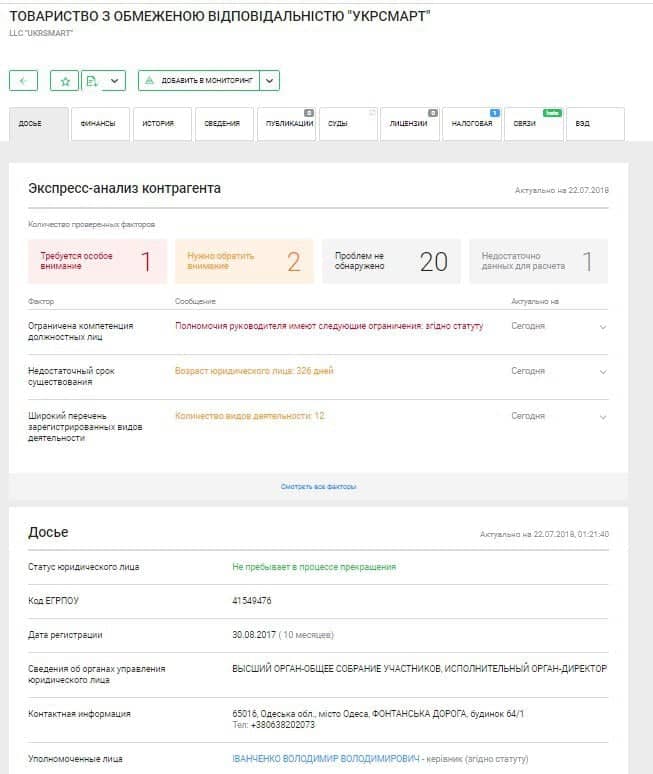Viewport: 653px width, 774px height.
Task: Open the Лицензии tab
Action: point(410,124)
